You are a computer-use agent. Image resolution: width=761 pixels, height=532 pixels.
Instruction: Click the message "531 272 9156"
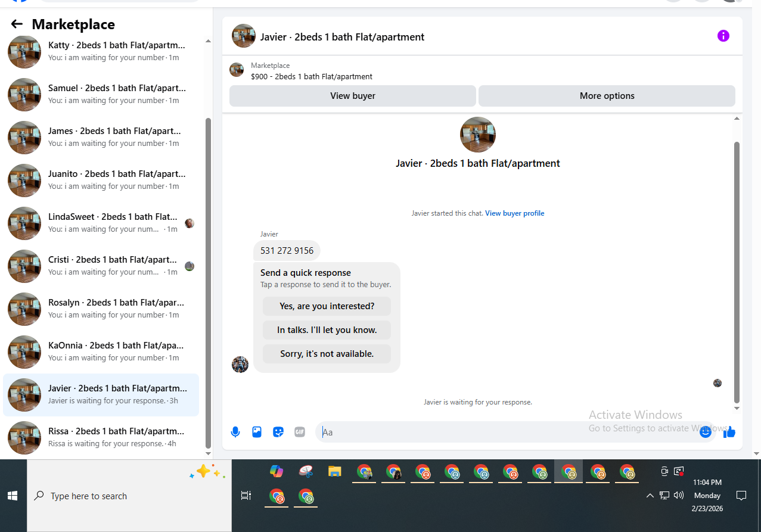click(287, 251)
